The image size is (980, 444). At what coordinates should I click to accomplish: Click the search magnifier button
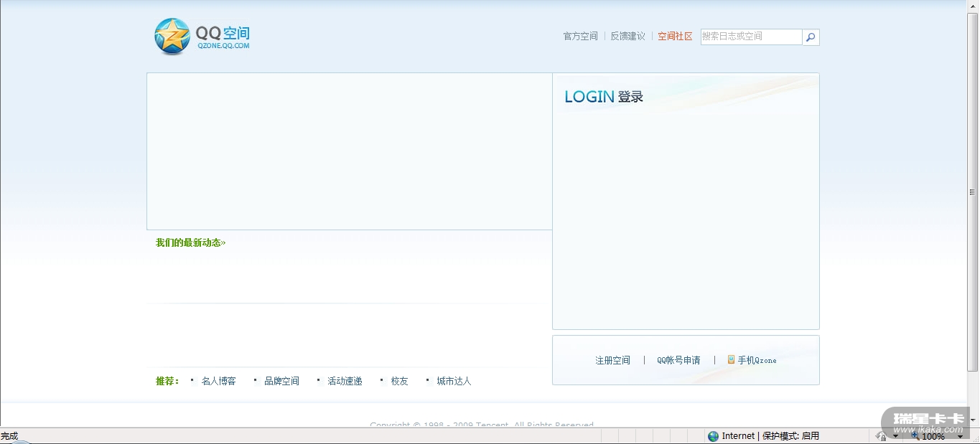pyautogui.click(x=811, y=37)
